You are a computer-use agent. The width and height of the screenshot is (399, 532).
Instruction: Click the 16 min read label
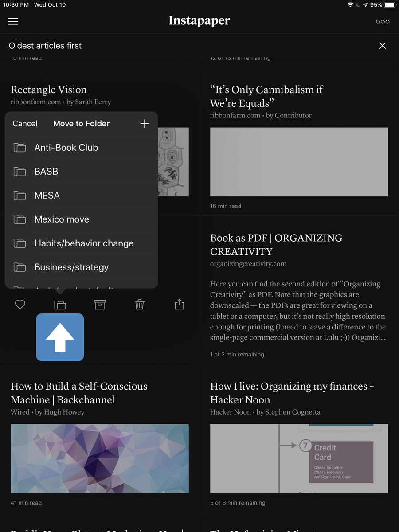(226, 206)
